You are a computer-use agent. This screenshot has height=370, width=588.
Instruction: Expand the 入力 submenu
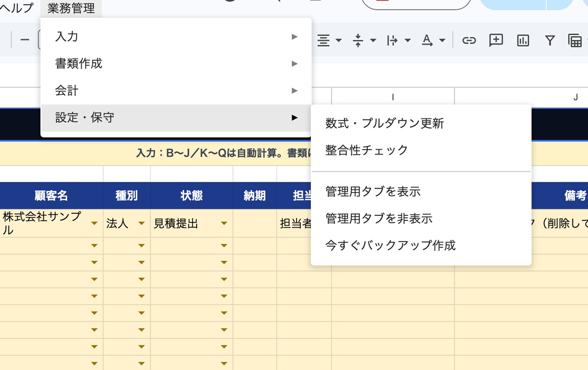(176, 37)
